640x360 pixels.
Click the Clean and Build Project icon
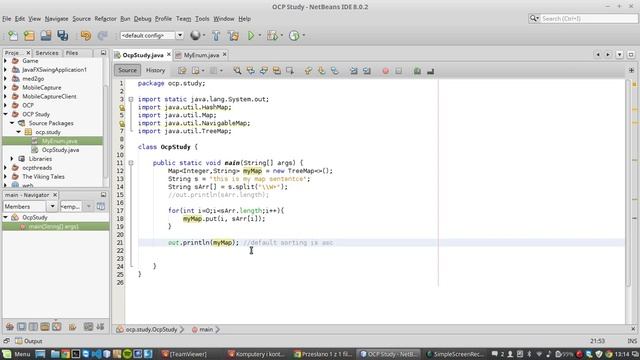233,36
